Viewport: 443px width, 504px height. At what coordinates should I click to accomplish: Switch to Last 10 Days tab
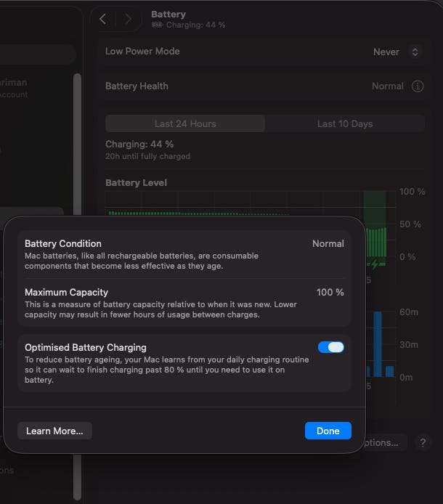345,123
